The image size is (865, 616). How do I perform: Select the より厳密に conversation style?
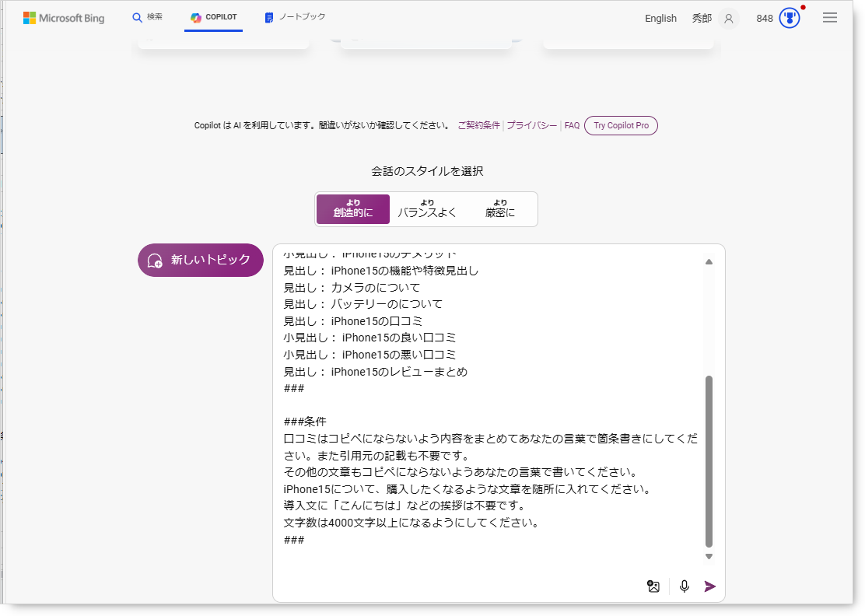pos(500,209)
